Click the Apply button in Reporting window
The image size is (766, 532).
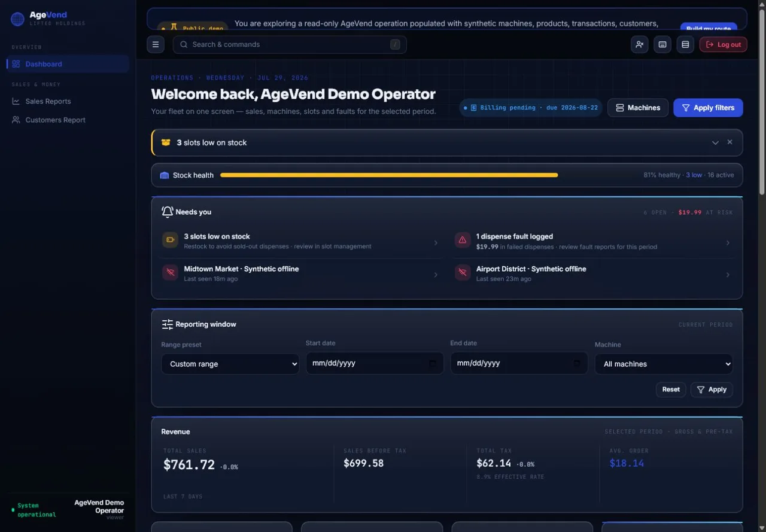pyautogui.click(x=712, y=390)
